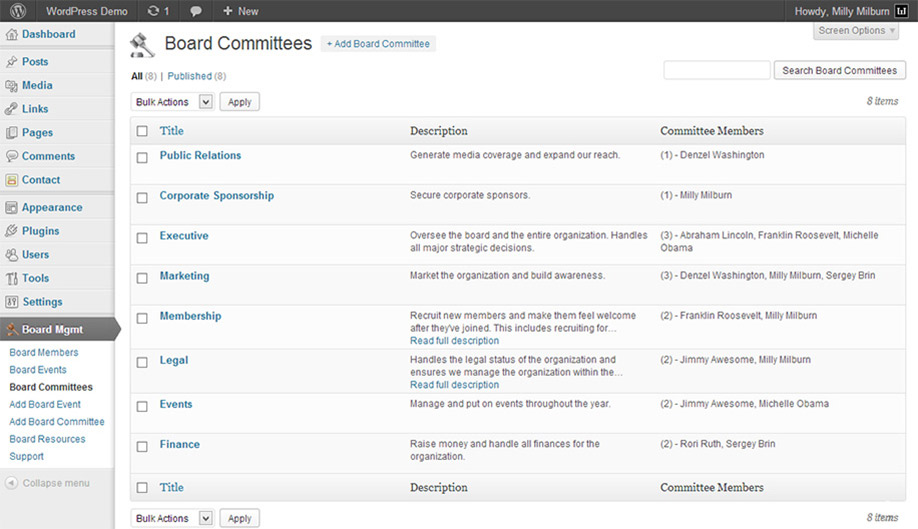Screen dimensions: 918x529
Task: Click the Media icon in sidebar
Action: point(12,86)
